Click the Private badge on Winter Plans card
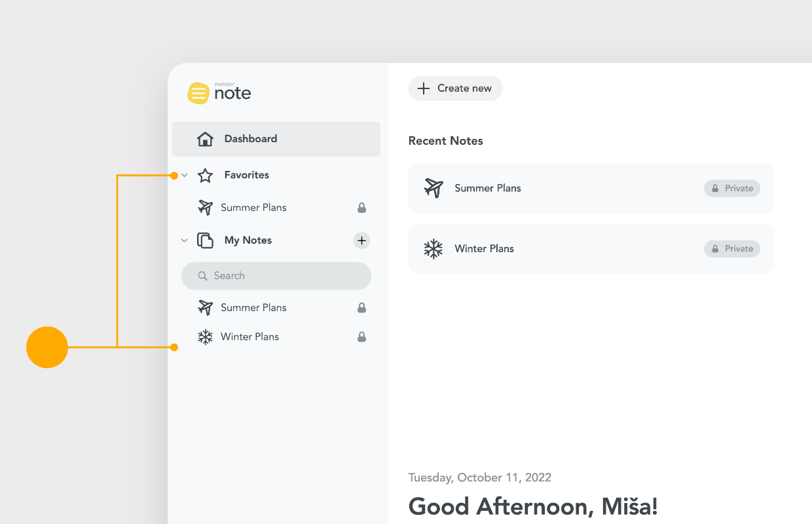Viewport: 812px width, 524px height. 732,249
